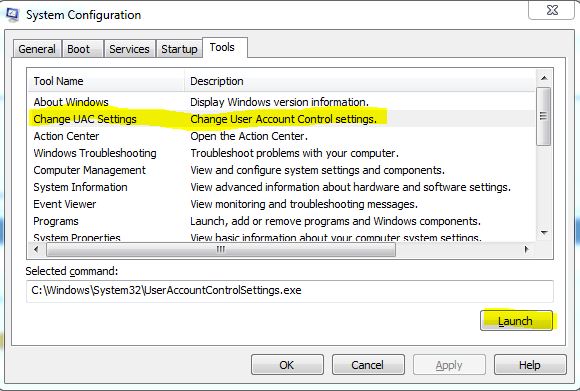Select Event Viewer in the tools list

click(x=281, y=204)
